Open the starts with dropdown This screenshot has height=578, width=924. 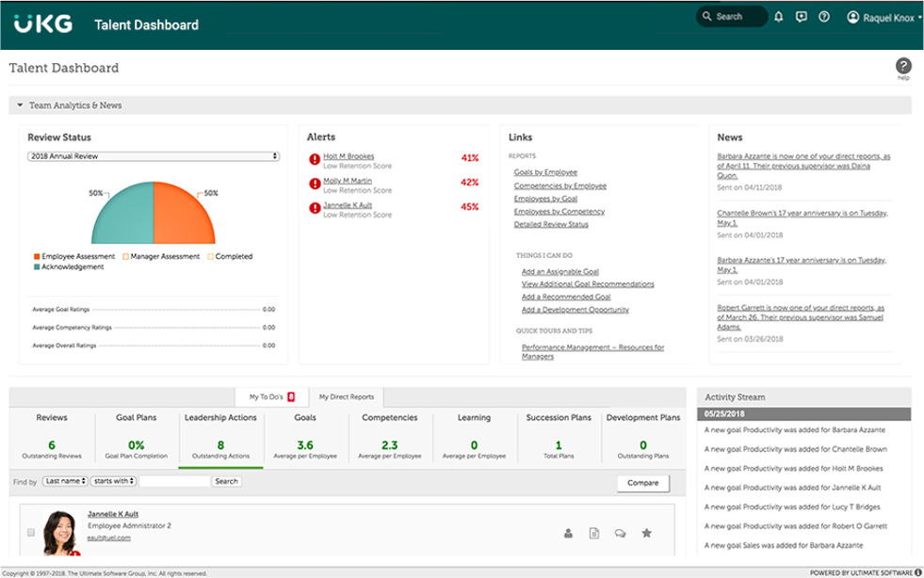115,480
